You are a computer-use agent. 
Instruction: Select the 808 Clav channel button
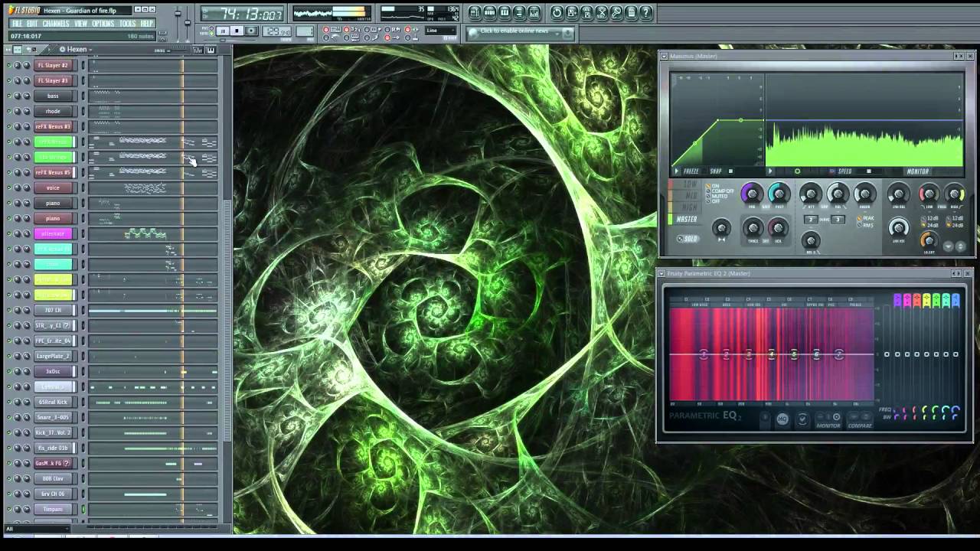click(53, 478)
